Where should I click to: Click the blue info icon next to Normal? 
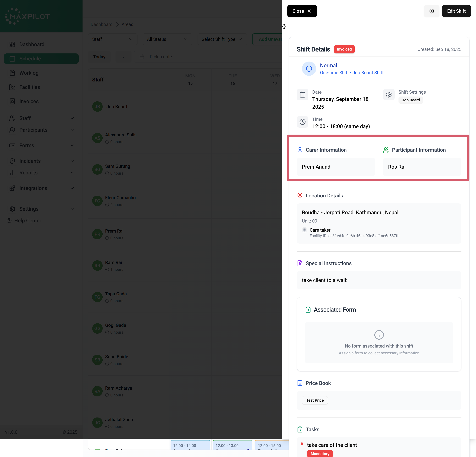(309, 69)
